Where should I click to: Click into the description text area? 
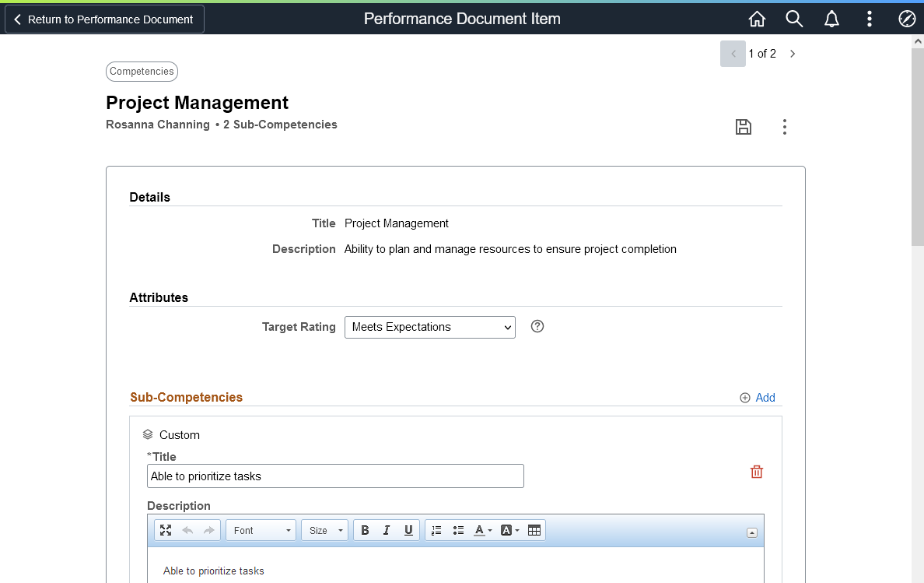pyautogui.click(x=456, y=566)
